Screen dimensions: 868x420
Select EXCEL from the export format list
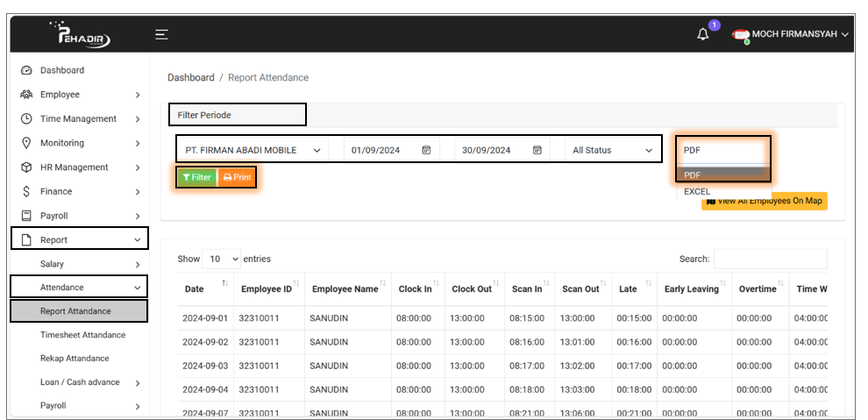pos(697,191)
